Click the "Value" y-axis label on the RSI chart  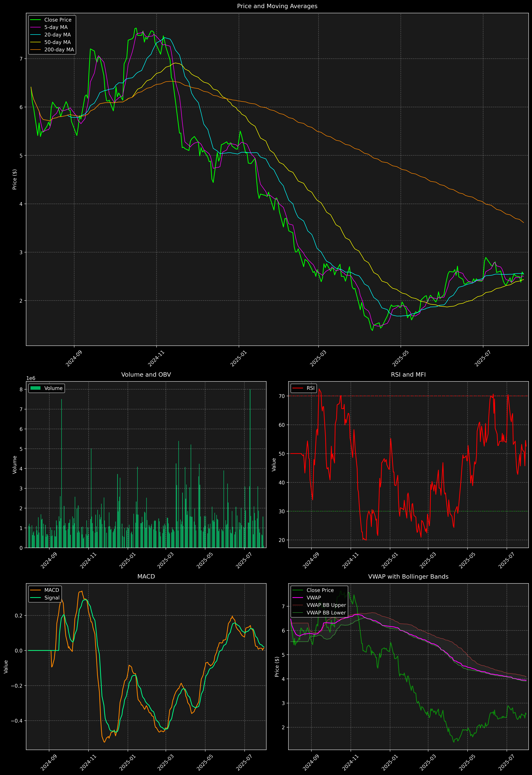pyautogui.click(x=274, y=464)
